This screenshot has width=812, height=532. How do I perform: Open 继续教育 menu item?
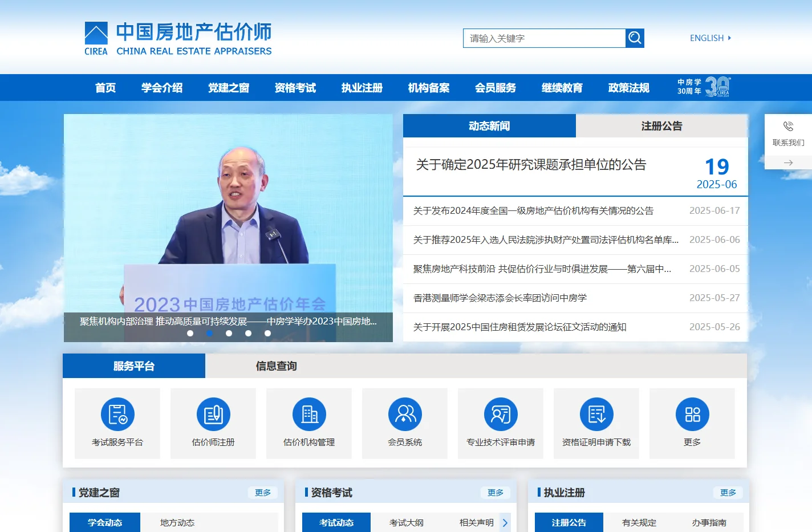tap(562, 88)
